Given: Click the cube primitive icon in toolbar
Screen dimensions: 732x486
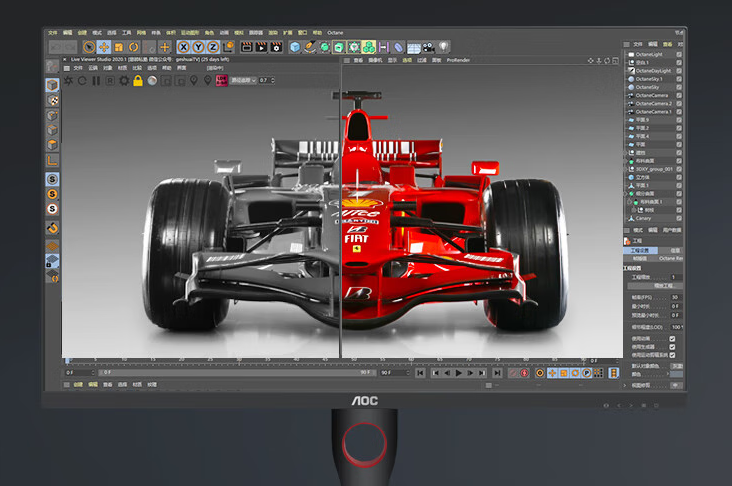Looking at the screenshot, I should pos(295,46).
